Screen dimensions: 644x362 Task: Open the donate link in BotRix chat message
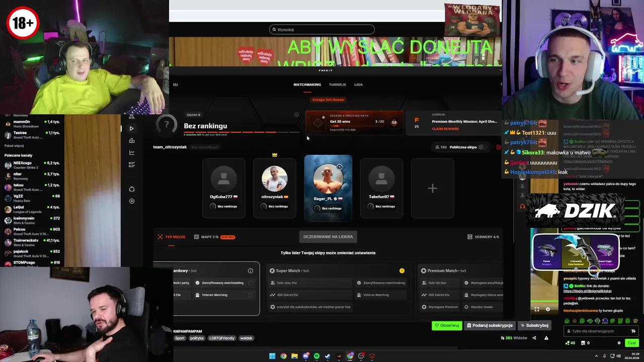[588, 291]
